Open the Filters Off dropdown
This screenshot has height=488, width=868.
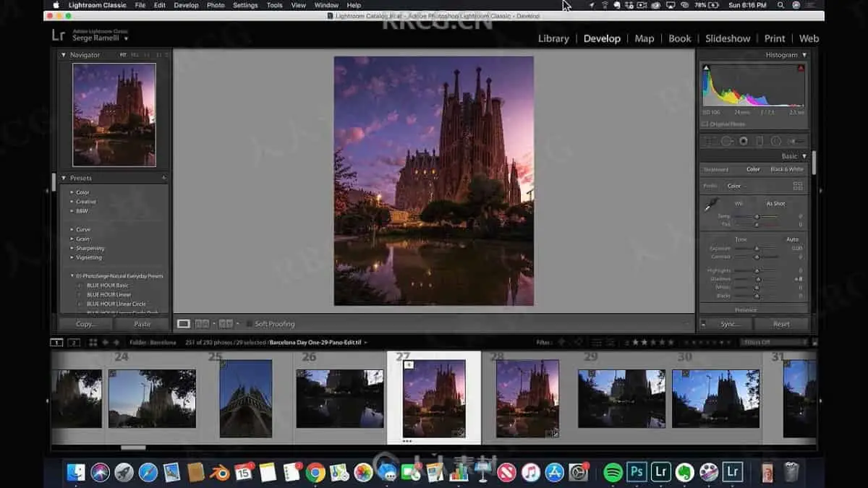(x=773, y=342)
